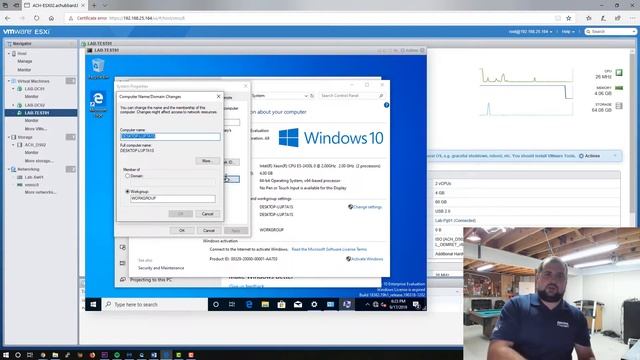Open Security and Maintenance link
The image size is (640, 360).
(161, 268)
